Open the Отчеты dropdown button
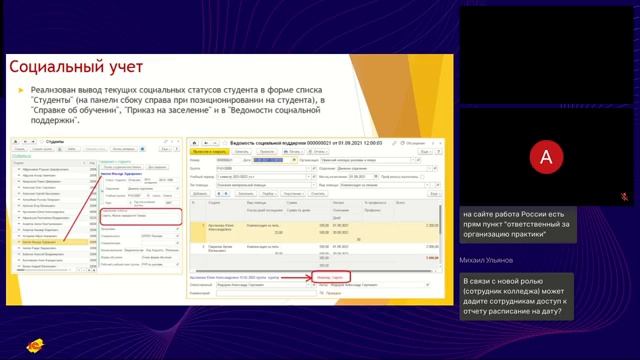 [x=318, y=151]
